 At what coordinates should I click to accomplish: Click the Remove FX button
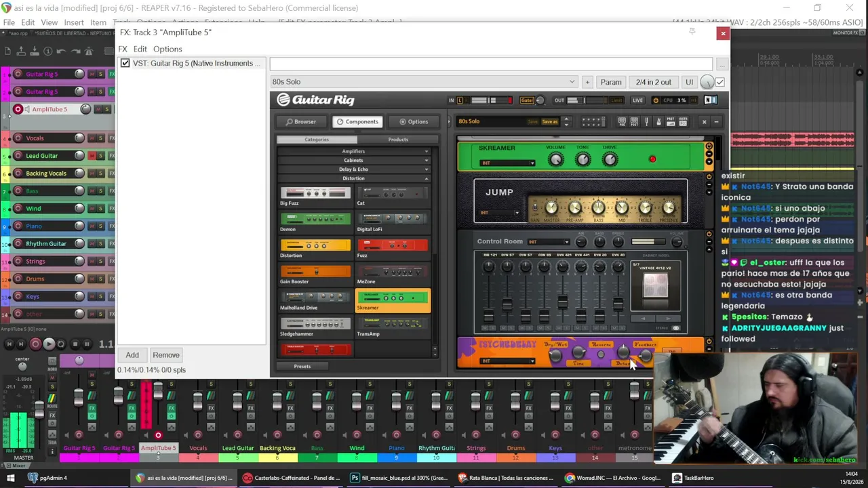pyautogui.click(x=166, y=355)
